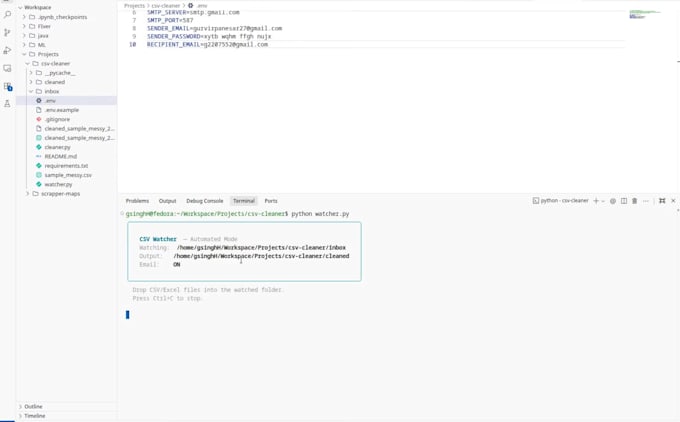The height and width of the screenshot is (422, 680).
Task: Expand the __pycache__ folder
Action: 31,73
